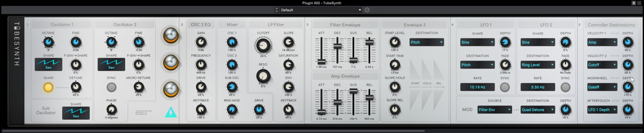Viewport: 644px width, 133px height.
Task: Click the Amp Envelope SUS slider
Action: coord(353,102)
